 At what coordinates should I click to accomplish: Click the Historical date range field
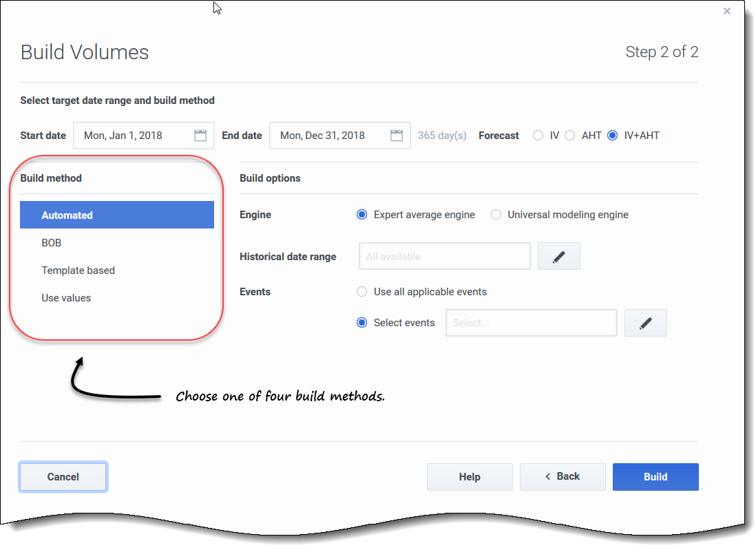tap(444, 257)
